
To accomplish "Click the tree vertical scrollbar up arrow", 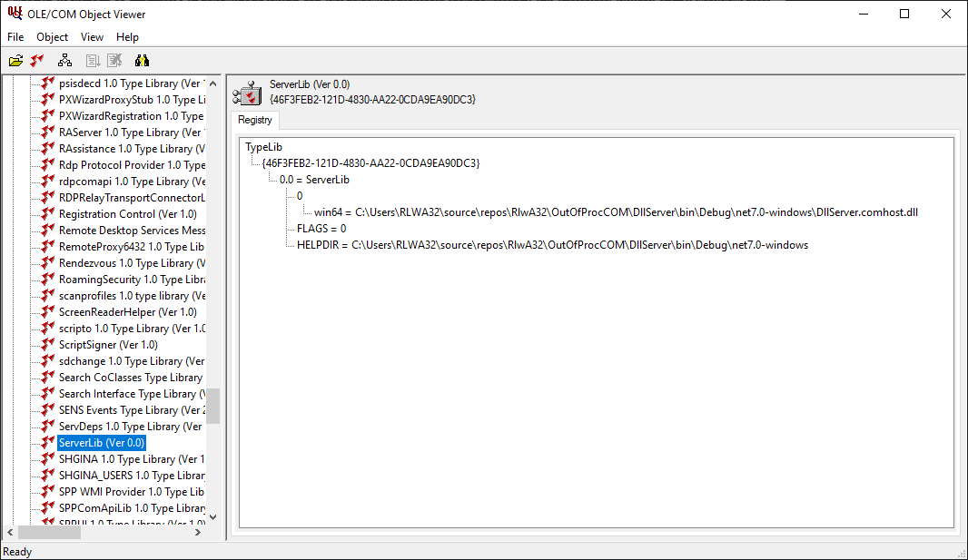I will 213,84.
